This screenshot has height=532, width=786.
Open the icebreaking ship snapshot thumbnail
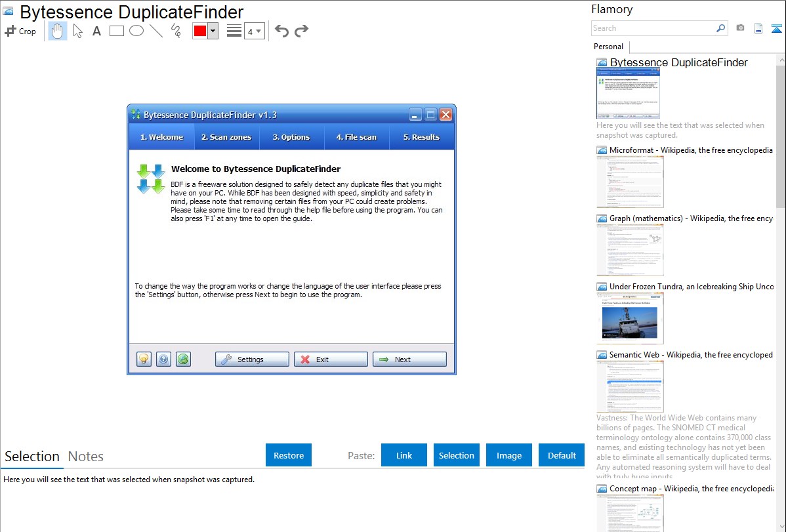pos(630,318)
